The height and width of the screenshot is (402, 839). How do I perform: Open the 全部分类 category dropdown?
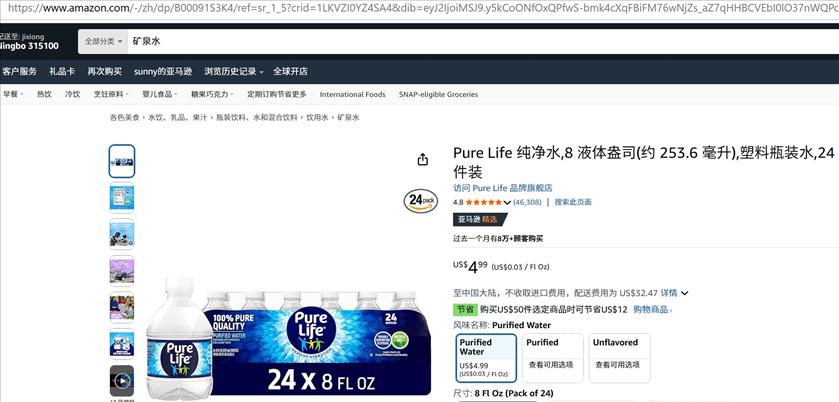[x=103, y=41]
